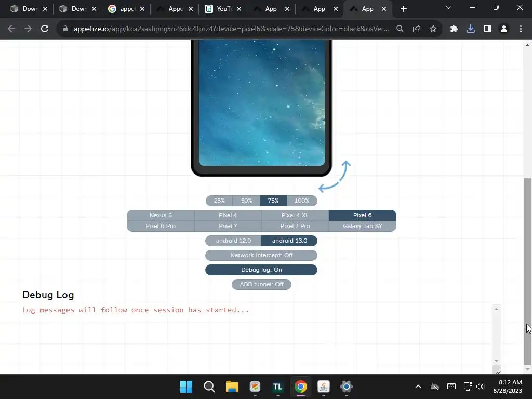
Task: Turn off the Debug log
Action: (261, 270)
